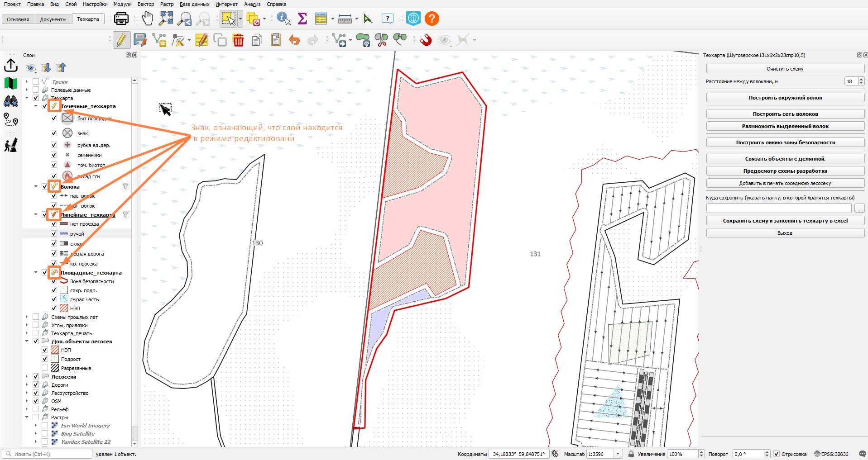This screenshot has width=868, height=460.
Task: Save layer edits icon
Action: [x=140, y=40]
